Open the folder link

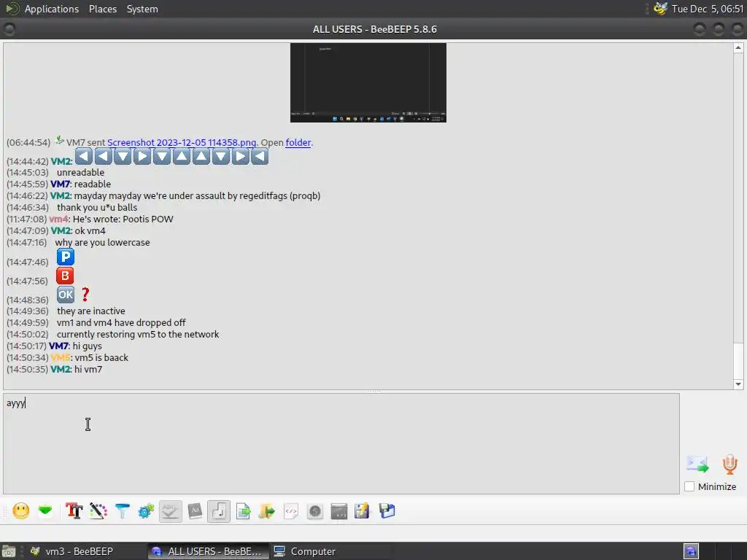298,142
